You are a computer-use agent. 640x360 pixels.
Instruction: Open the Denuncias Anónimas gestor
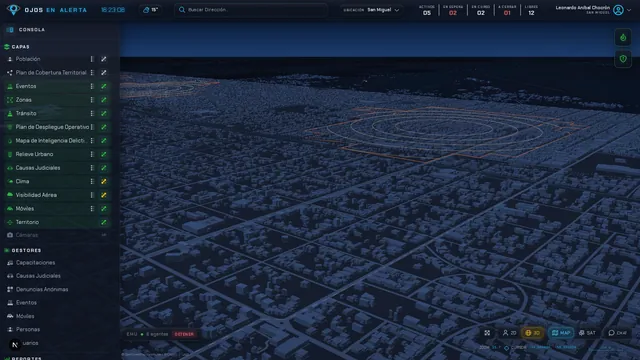[42, 289]
